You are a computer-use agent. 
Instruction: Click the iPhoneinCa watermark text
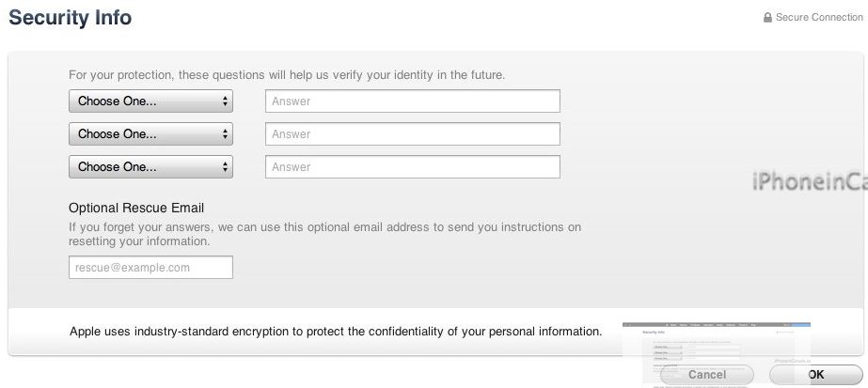[810, 182]
